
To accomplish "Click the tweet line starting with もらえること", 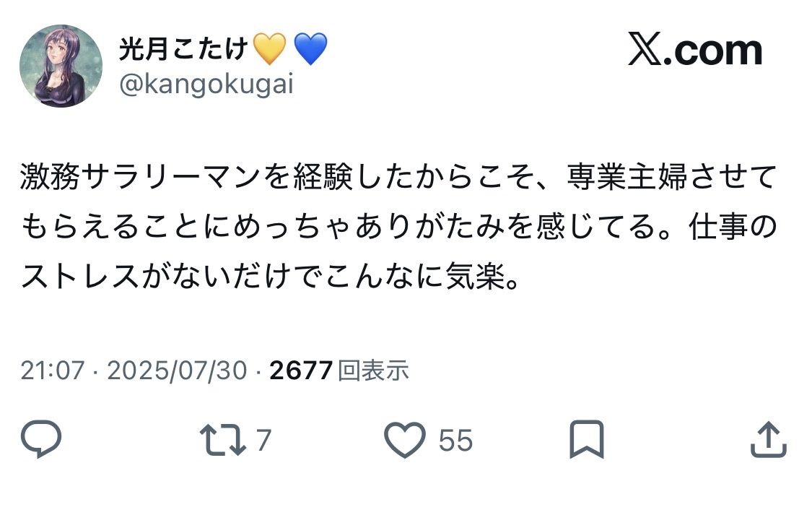I will click(398, 226).
